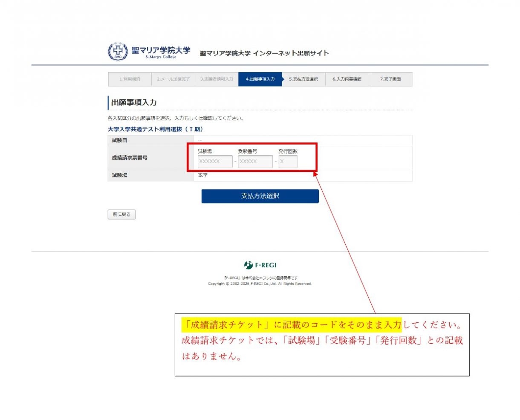
Task: Select step 1.利用規約 in the progress bar
Action: [130, 79]
